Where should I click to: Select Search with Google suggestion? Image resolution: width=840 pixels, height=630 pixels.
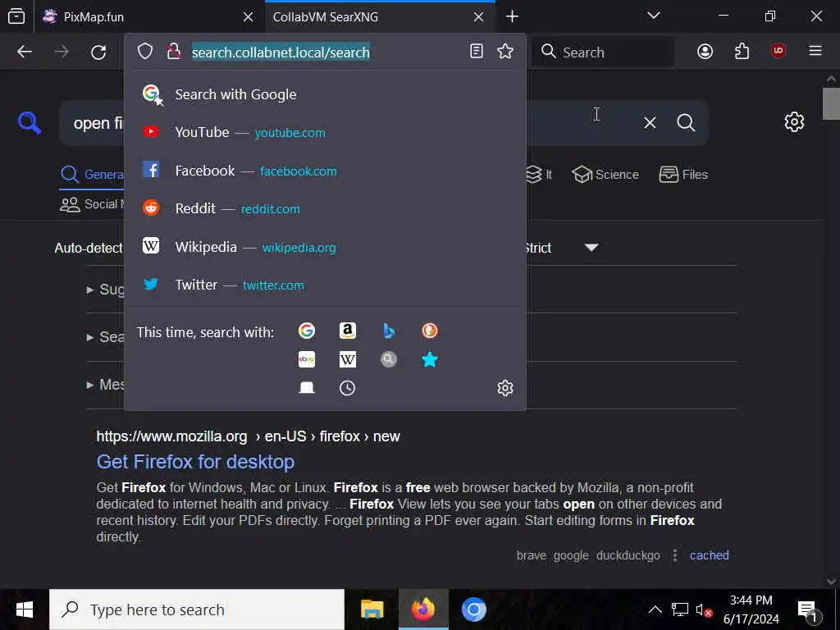tap(325, 94)
